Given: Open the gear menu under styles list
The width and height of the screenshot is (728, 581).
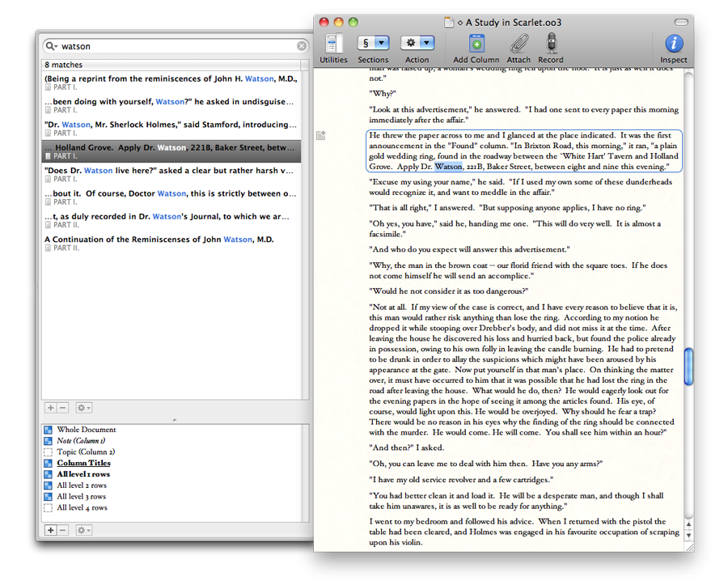Looking at the screenshot, I should pyautogui.click(x=83, y=530).
